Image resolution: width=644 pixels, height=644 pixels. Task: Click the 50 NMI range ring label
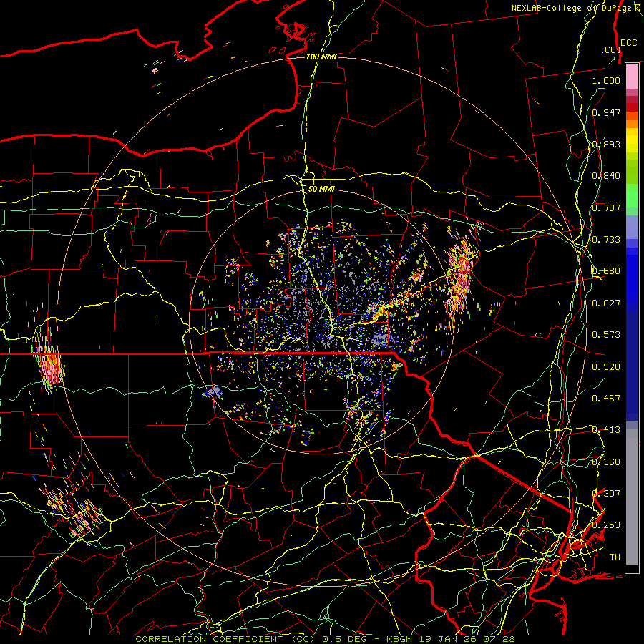pyautogui.click(x=321, y=190)
